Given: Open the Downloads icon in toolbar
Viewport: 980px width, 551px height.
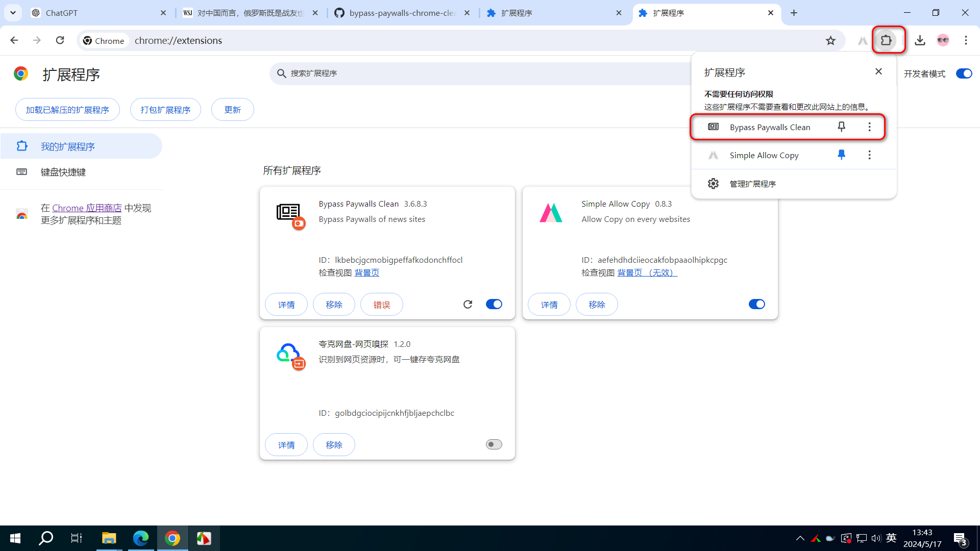Looking at the screenshot, I should [x=920, y=40].
